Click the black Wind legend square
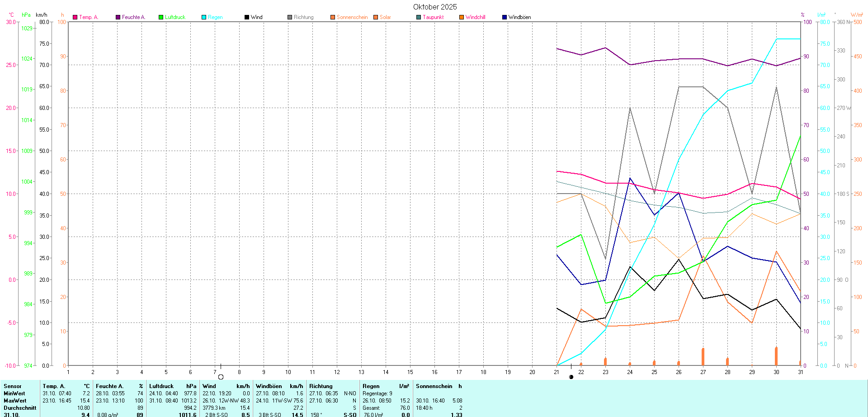The height and width of the screenshot is (417, 868). (247, 17)
